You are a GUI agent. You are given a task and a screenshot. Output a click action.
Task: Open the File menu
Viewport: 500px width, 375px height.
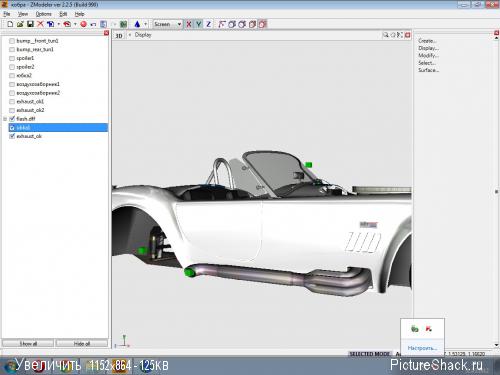[7, 14]
